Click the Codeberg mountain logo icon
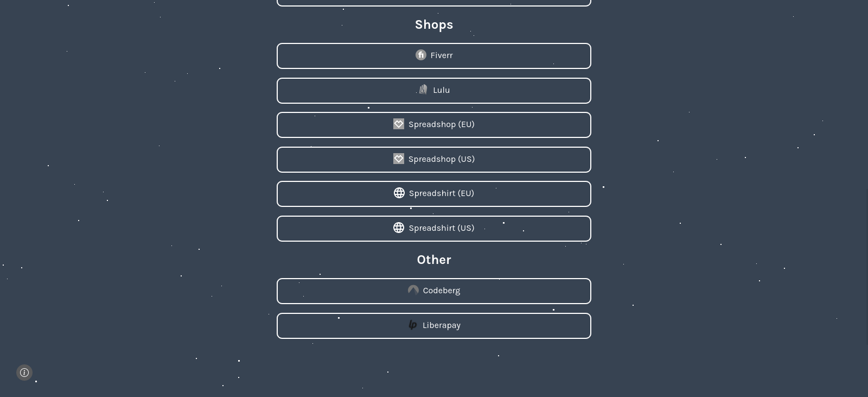Image resolution: width=868 pixels, height=397 pixels. pyautogui.click(x=413, y=290)
